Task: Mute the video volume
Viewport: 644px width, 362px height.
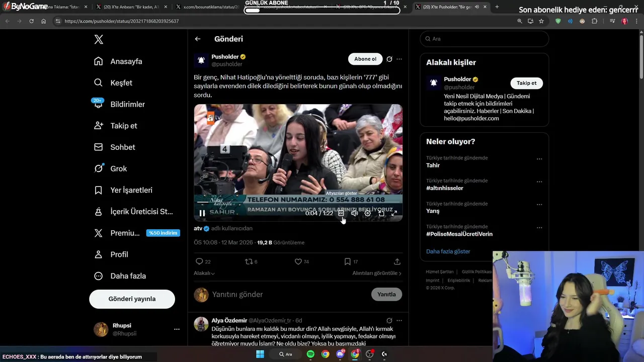Action: pos(354,213)
